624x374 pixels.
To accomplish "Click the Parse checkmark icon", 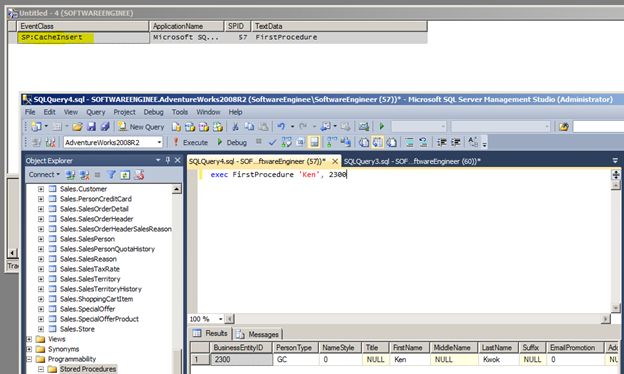I will tap(273, 142).
